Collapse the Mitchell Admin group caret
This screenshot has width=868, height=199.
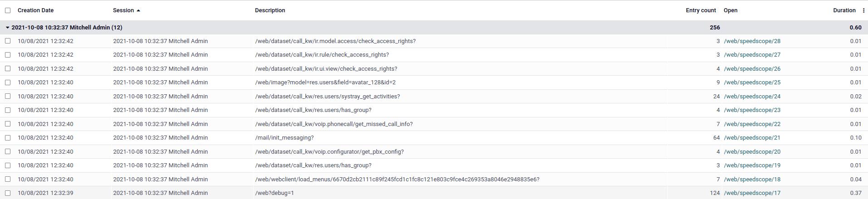pyautogui.click(x=7, y=28)
